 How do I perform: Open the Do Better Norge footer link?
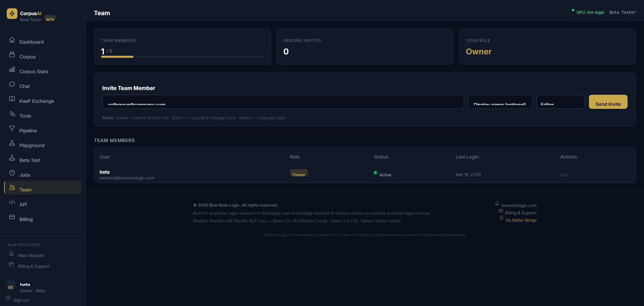coord(521,220)
